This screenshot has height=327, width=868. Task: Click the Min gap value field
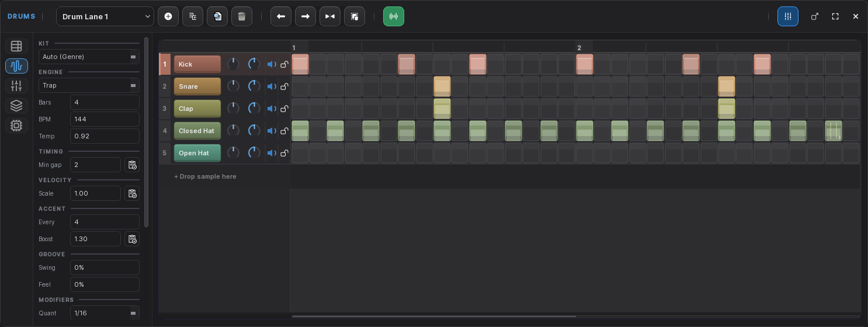point(95,165)
